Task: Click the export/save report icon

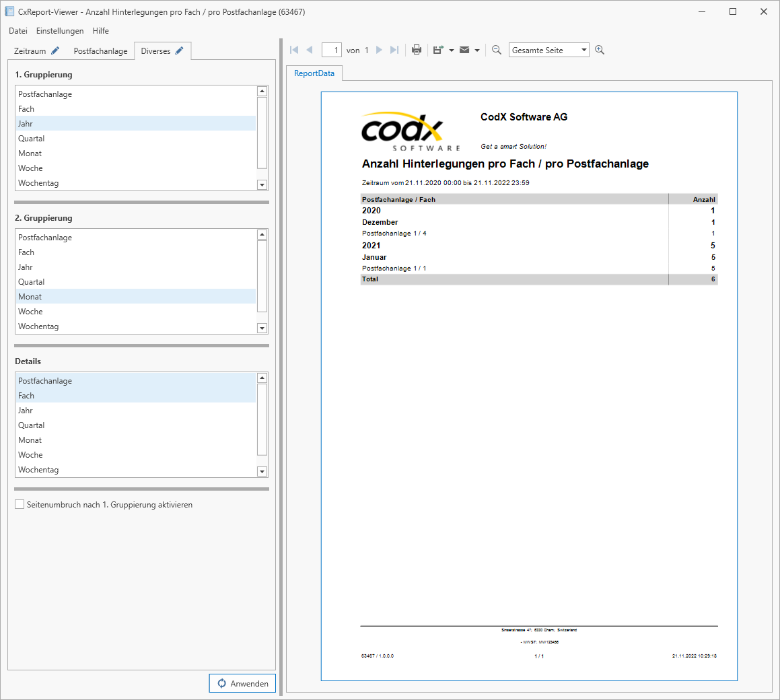Action: pyautogui.click(x=438, y=50)
